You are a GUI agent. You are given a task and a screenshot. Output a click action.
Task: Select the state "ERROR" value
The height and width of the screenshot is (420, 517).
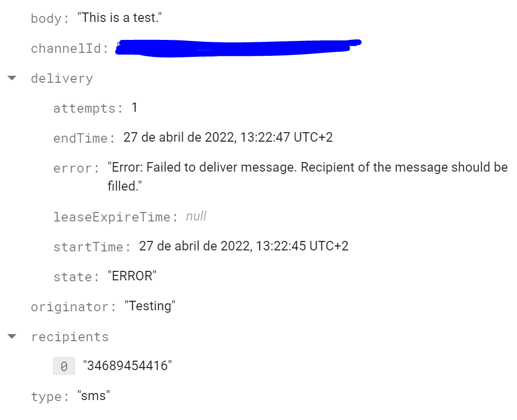tap(132, 276)
